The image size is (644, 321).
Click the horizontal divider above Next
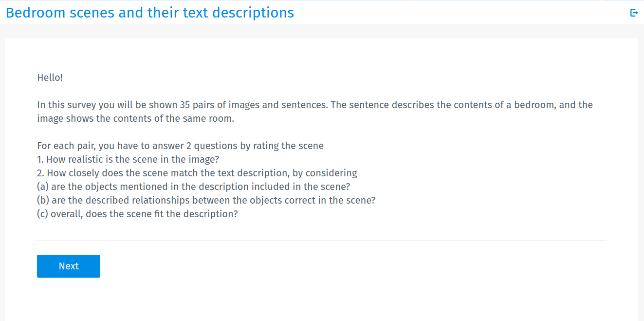click(x=321, y=240)
